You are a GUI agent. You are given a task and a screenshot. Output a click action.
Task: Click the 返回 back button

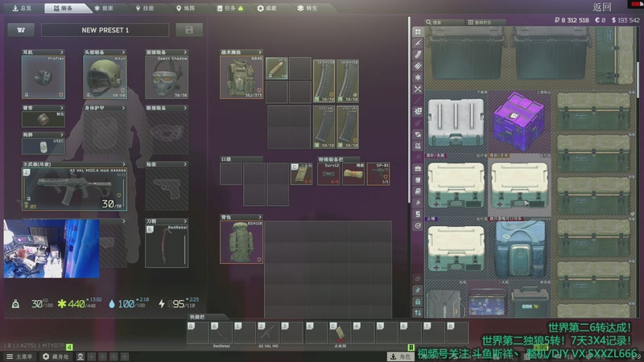(602, 7)
